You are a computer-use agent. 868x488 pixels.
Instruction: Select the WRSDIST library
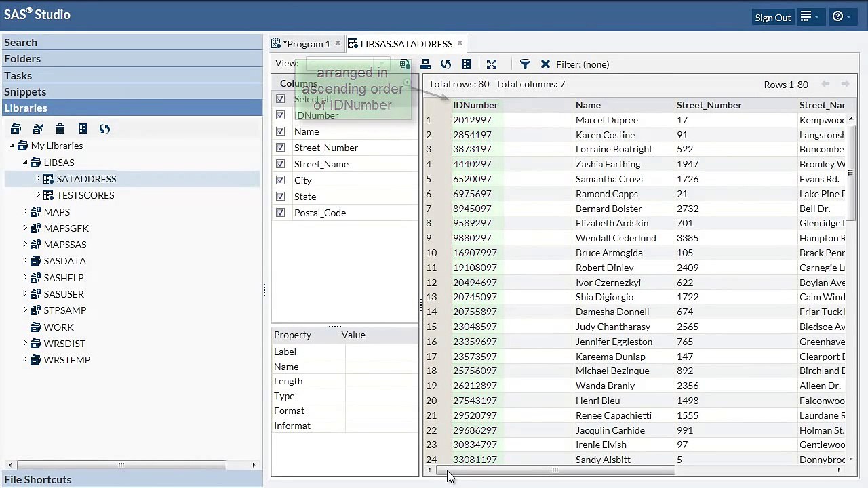pyautogui.click(x=64, y=344)
